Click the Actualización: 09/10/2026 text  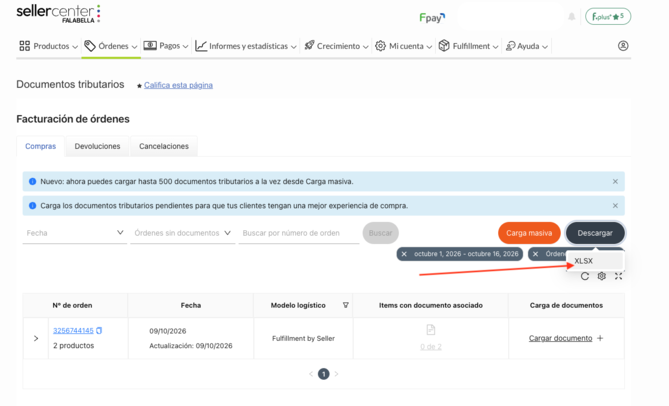[191, 346]
